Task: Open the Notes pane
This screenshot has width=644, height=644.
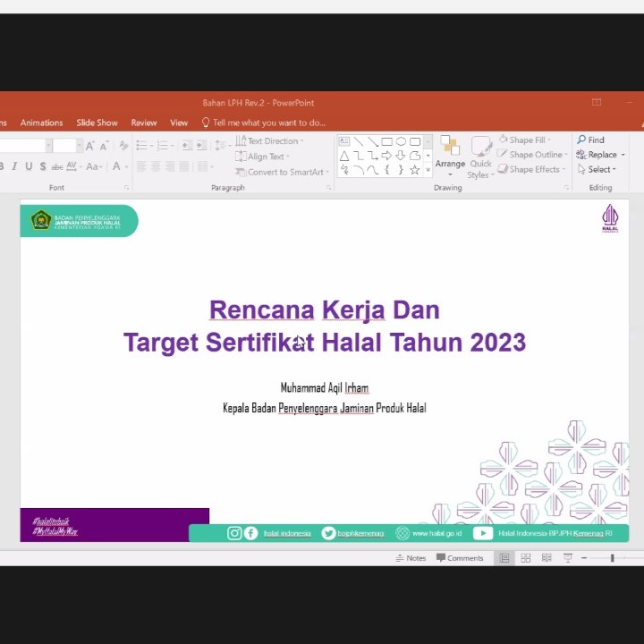Action: coord(411,558)
